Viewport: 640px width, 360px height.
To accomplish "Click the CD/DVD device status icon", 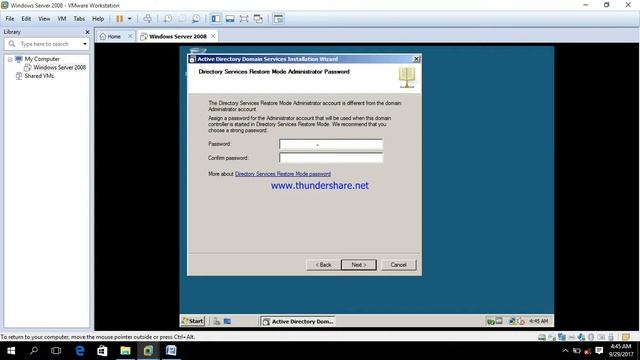I will tap(552, 337).
